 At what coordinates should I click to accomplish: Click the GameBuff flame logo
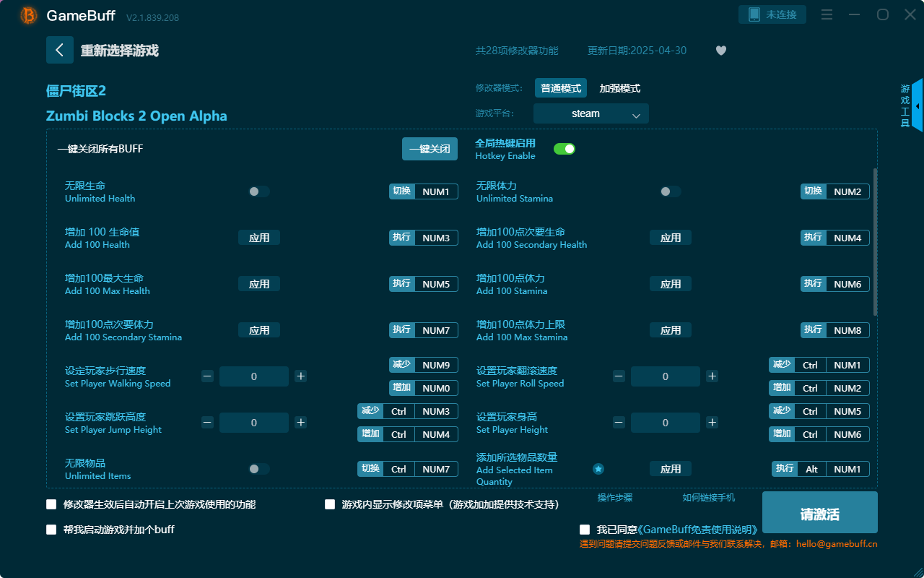click(x=27, y=15)
